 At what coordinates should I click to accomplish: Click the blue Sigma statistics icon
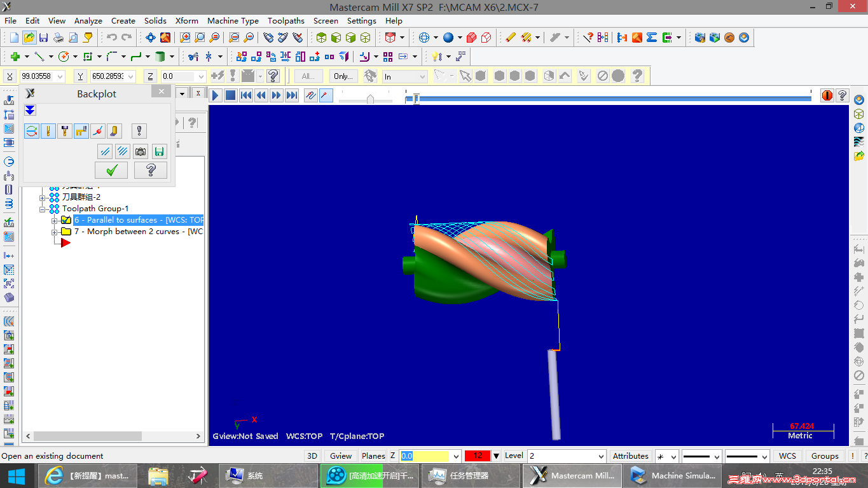click(x=651, y=38)
